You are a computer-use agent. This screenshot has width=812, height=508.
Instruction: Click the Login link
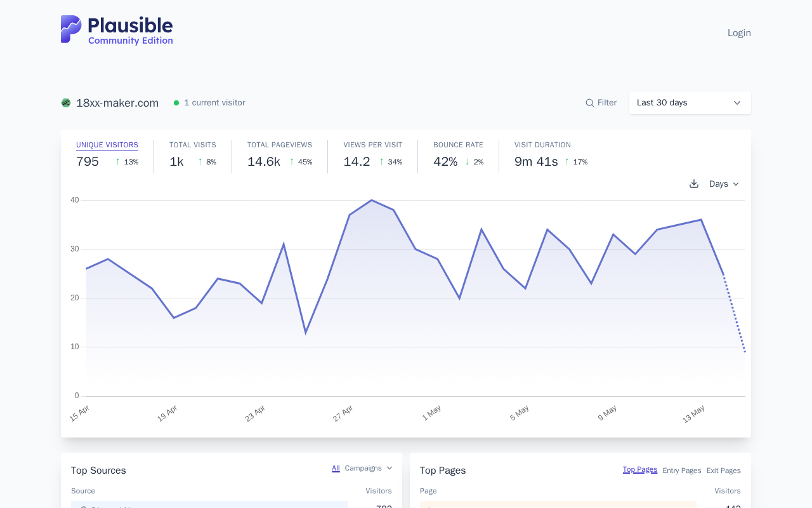pos(739,33)
